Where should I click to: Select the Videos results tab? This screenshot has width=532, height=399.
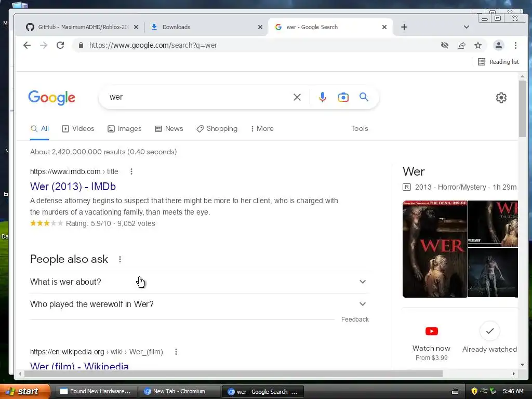(x=78, y=129)
